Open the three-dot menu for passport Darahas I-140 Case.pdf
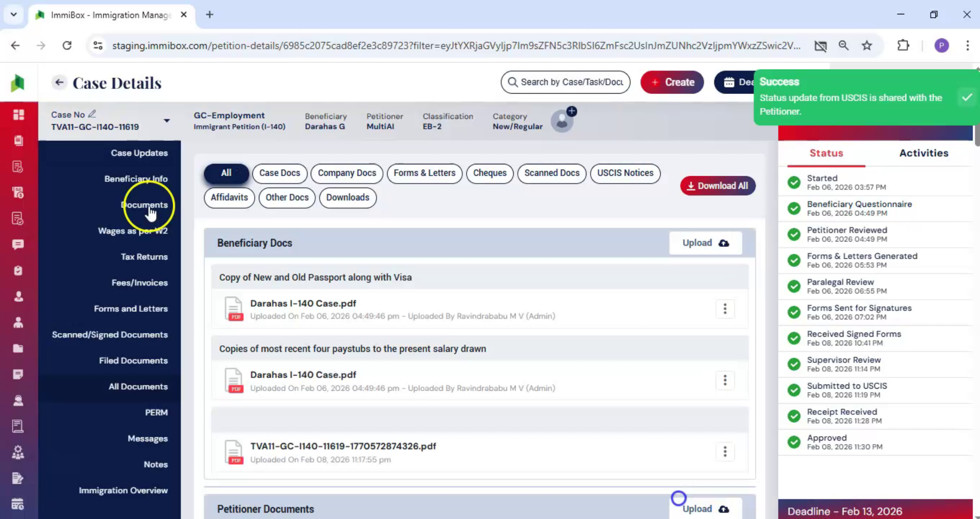The image size is (980, 519). tap(725, 309)
